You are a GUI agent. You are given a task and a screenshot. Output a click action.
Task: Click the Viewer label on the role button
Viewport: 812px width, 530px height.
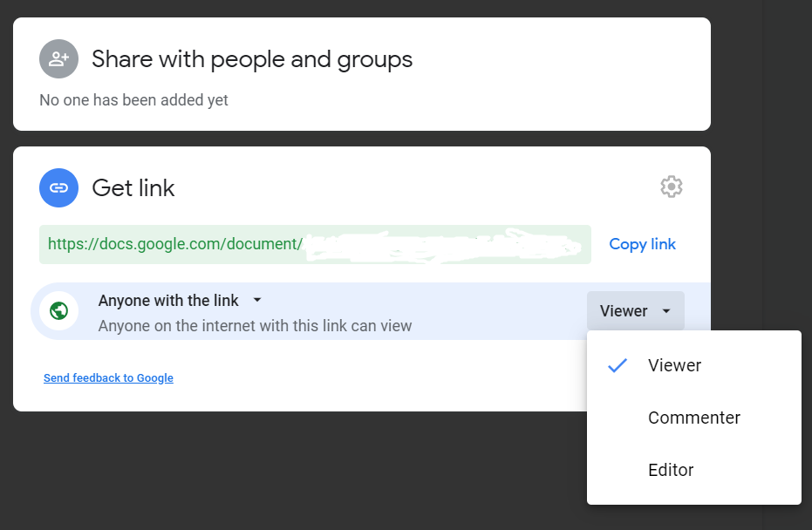[624, 311]
